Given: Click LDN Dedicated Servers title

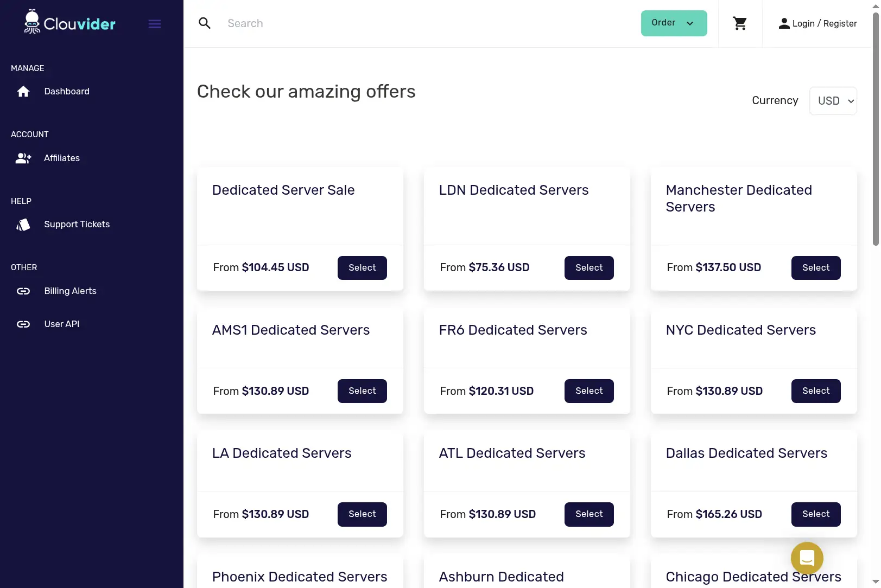Looking at the screenshot, I should pos(514,190).
